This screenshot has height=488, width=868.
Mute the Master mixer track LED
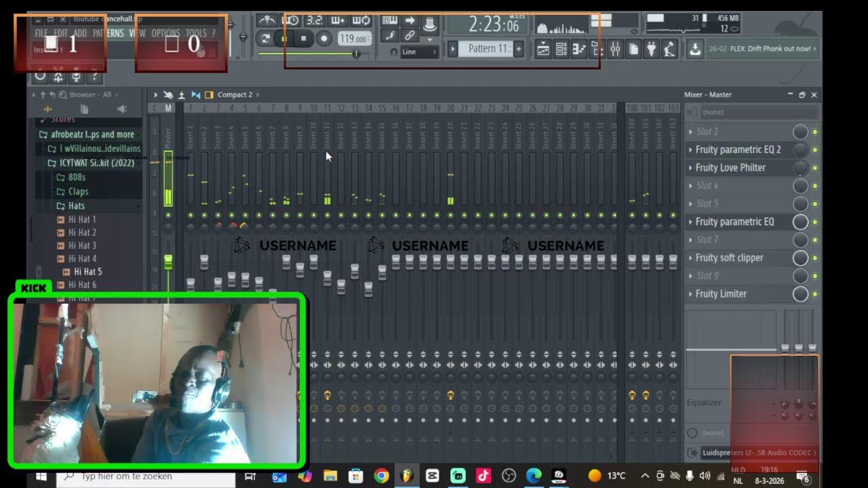[168, 215]
